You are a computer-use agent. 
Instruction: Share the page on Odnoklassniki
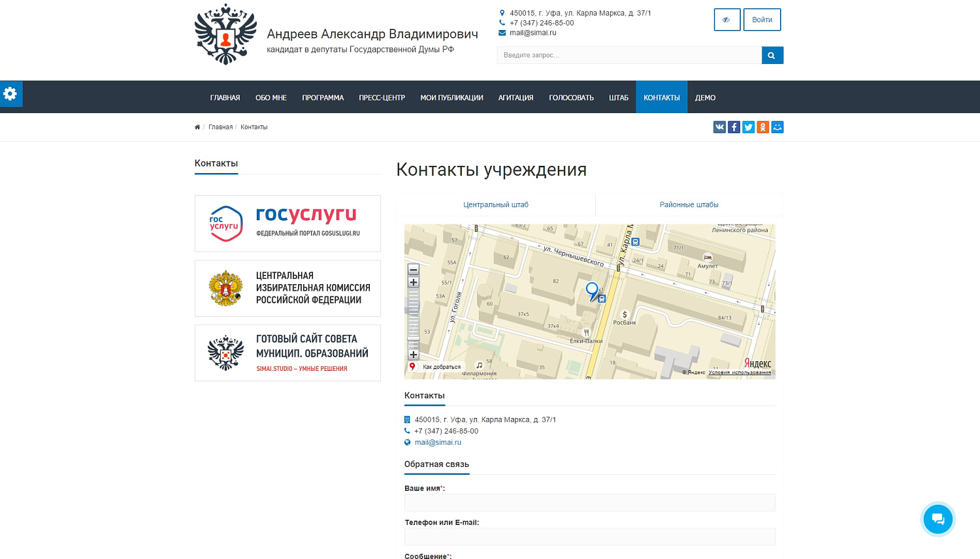762,127
